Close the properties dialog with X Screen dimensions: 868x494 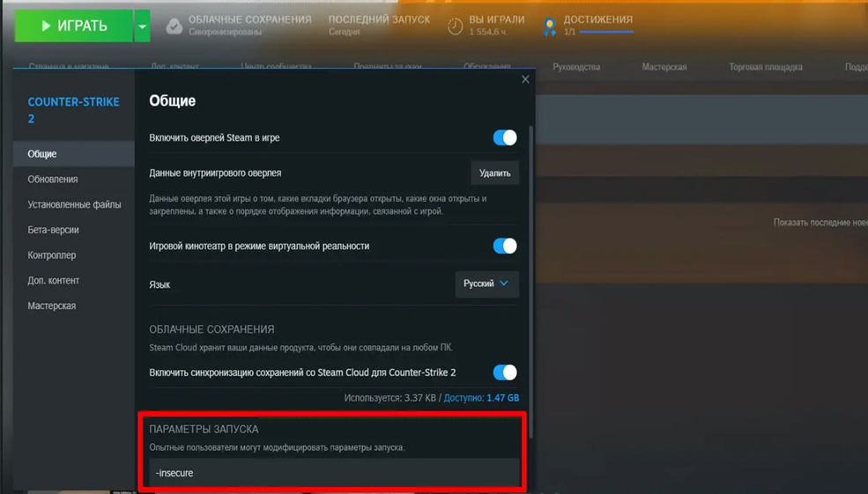pyautogui.click(x=525, y=79)
